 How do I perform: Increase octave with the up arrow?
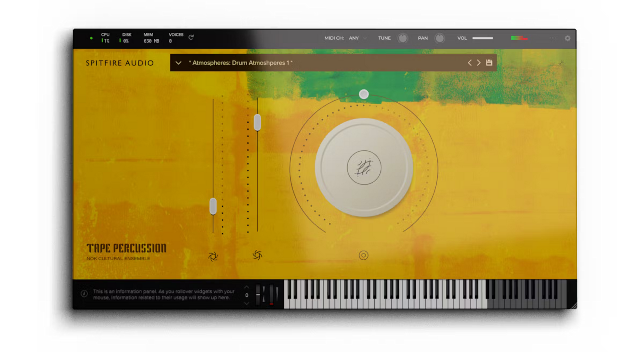247,287
